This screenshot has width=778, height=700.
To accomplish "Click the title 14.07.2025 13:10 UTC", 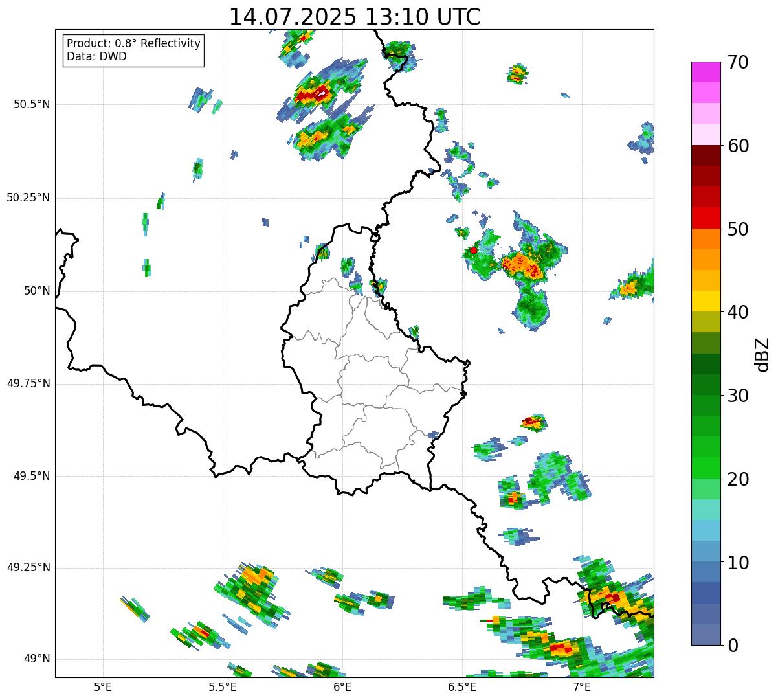I will click(x=355, y=17).
